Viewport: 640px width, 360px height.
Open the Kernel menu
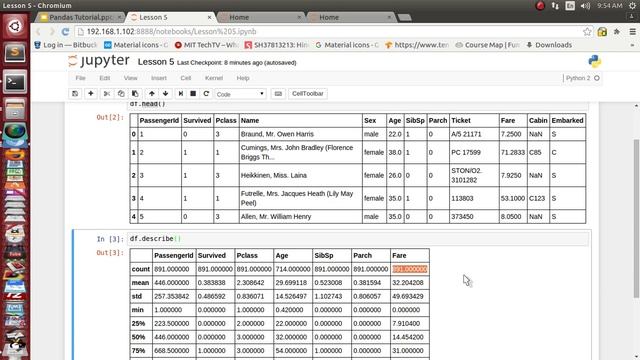tap(214, 78)
